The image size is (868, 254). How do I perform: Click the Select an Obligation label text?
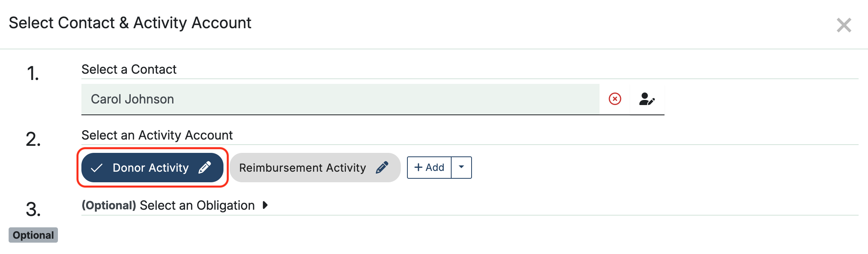click(197, 205)
